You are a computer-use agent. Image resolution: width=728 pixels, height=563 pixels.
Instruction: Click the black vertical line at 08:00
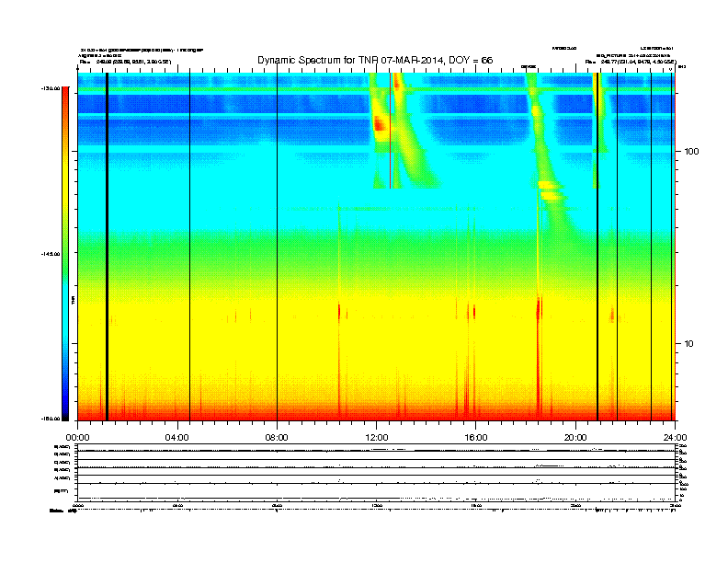pyautogui.click(x=278, y=247)
